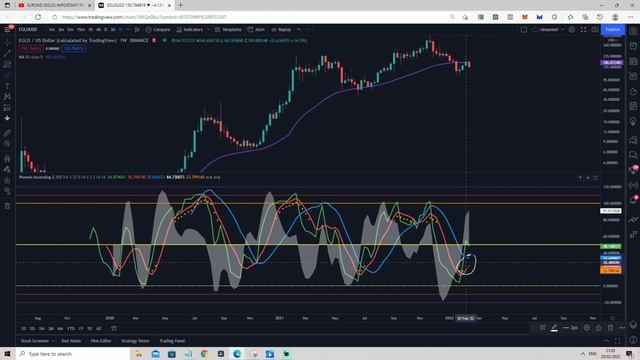The height and width of the screenshot is (360, 640).
Task: Select the crosshair cursor tool
Action: (x=7, y=42)
